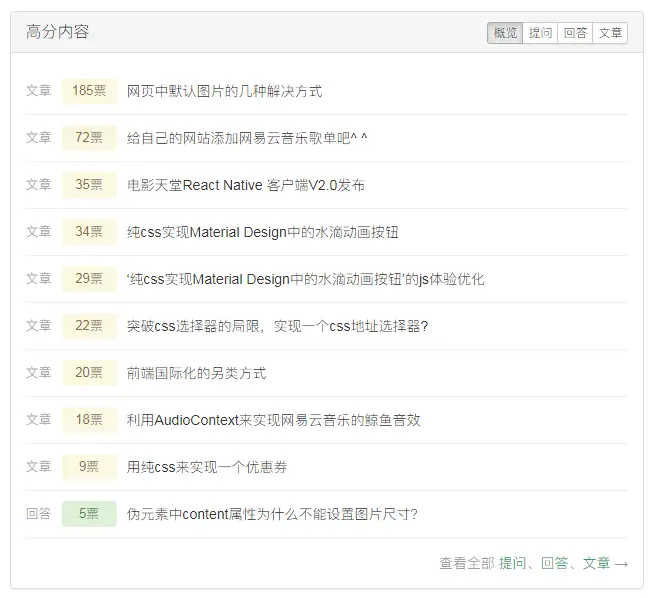Image resolution: width=650 pixels, height=598 pixels.
Task: Switch to the 提问 tab
Action: point(540,33)
